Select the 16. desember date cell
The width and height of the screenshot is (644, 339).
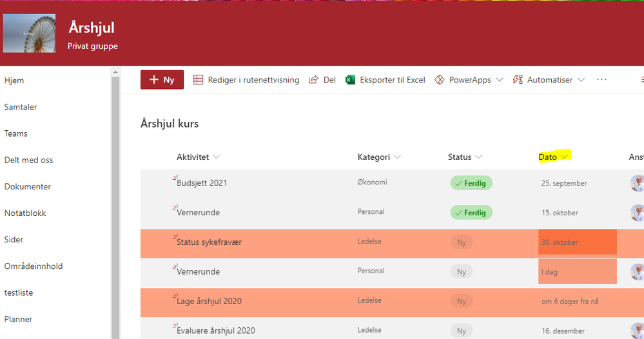click(x=563, y=331)
